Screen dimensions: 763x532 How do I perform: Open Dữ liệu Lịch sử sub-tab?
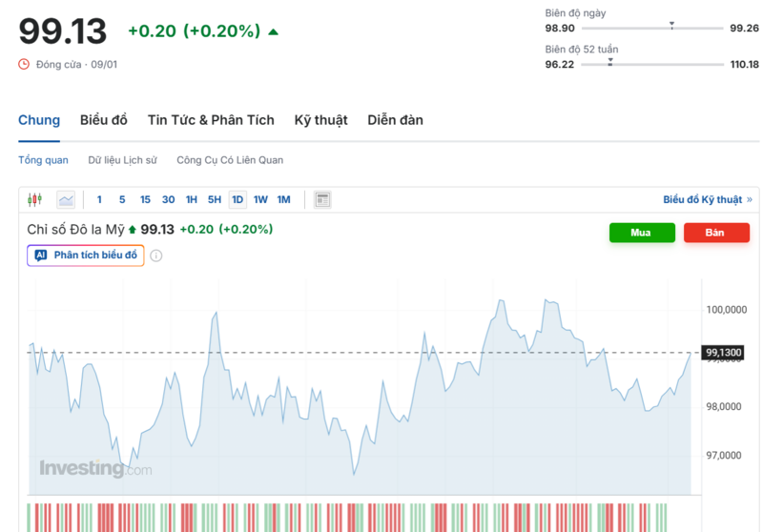pyautogui.click(x=122, y=160)
